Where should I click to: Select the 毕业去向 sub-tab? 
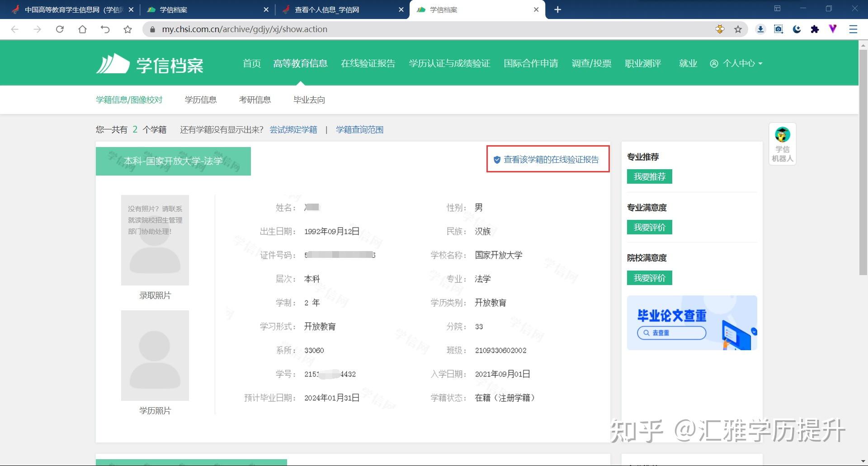(309, 100)
